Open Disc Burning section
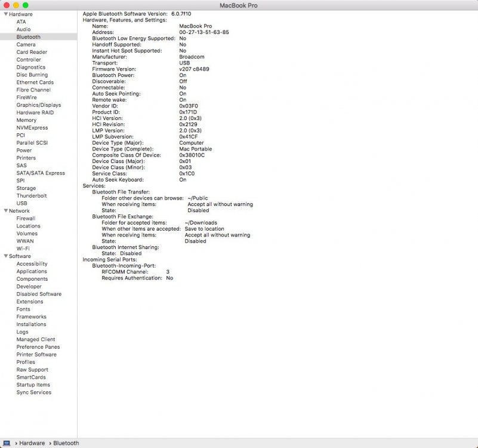Screen dimensions: 478x448 (x=32, y=75)
